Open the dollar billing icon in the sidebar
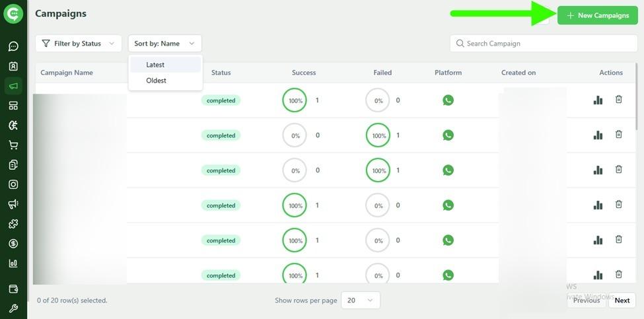 click(13, 244)
